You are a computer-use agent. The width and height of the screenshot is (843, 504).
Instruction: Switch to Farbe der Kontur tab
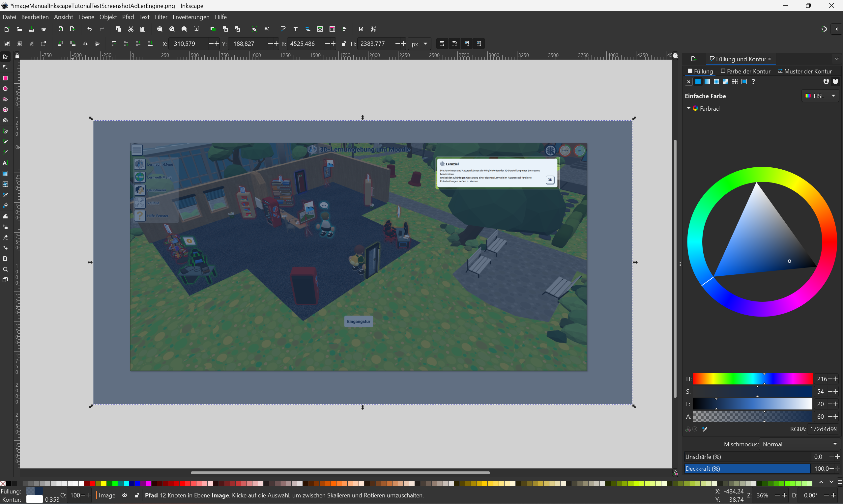pos(745,71)
